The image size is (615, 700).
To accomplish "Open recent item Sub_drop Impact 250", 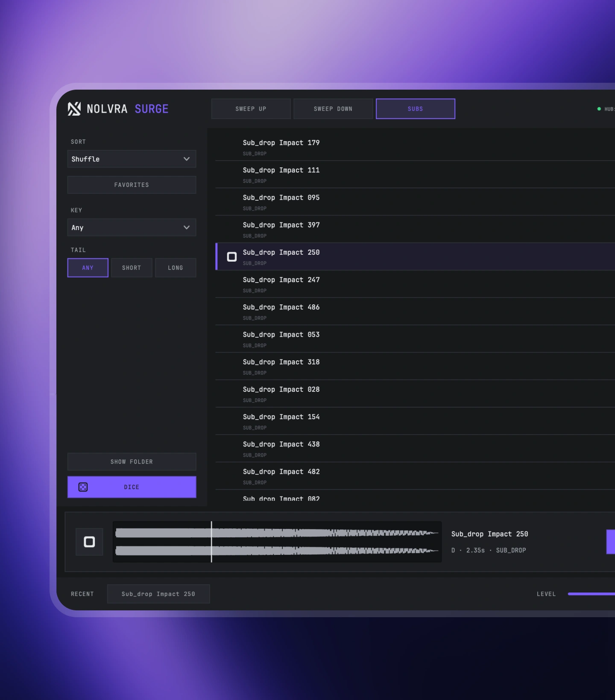I will point(158,594).
